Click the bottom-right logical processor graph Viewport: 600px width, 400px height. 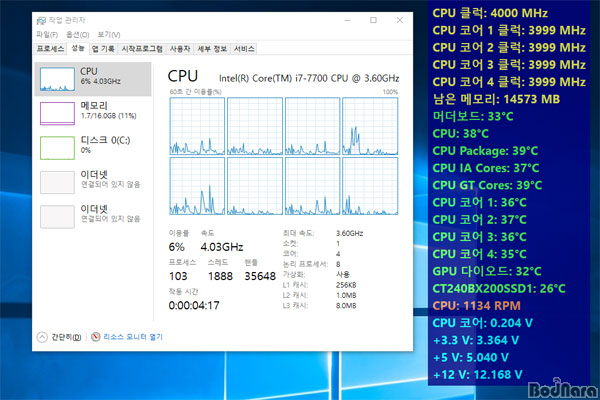(x=370, y=186)
